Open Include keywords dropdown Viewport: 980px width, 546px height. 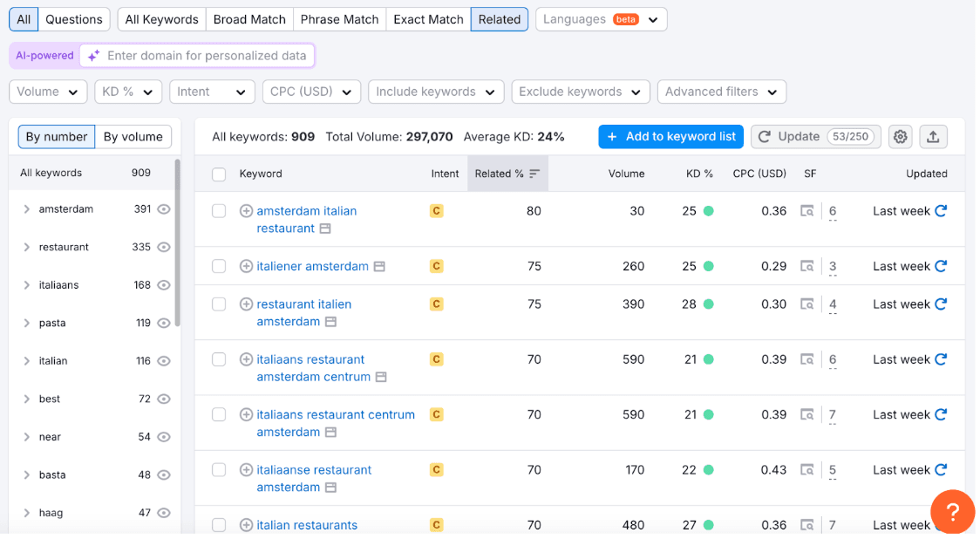tap(436, 92)
